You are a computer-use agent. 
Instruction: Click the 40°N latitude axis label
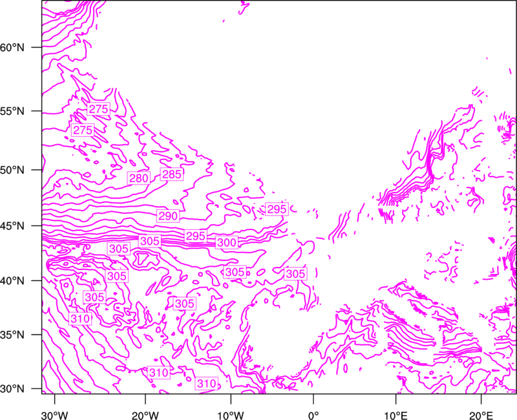point(12,280)
